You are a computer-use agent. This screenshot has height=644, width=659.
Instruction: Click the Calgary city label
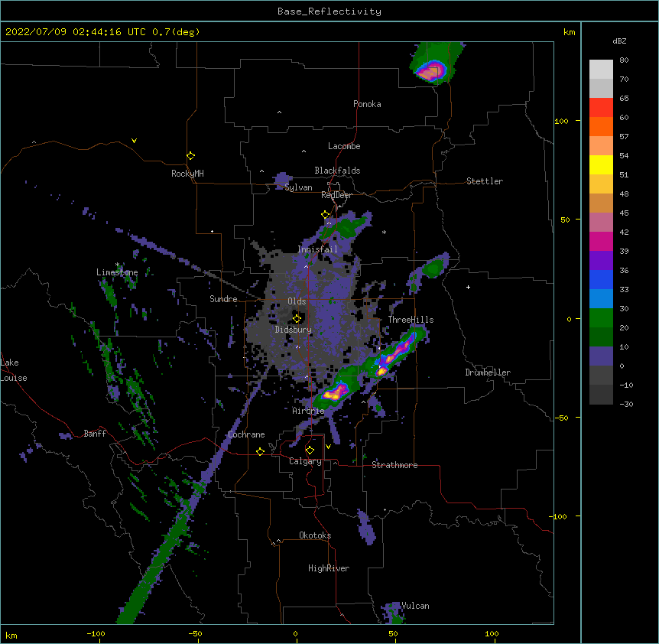pos(306,461)
